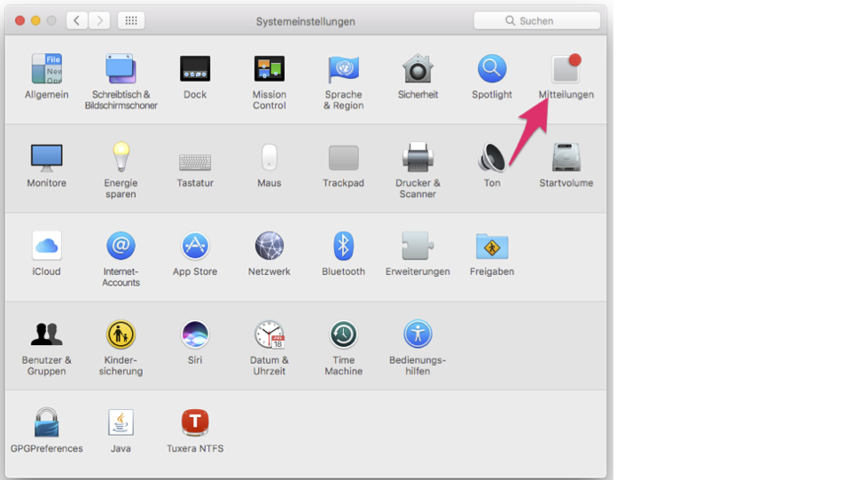Image resolution: width=868 pixels, height=480 pixels.
Task: Open Erweiterungen extensions pane
Action: (x=418, y=246)
